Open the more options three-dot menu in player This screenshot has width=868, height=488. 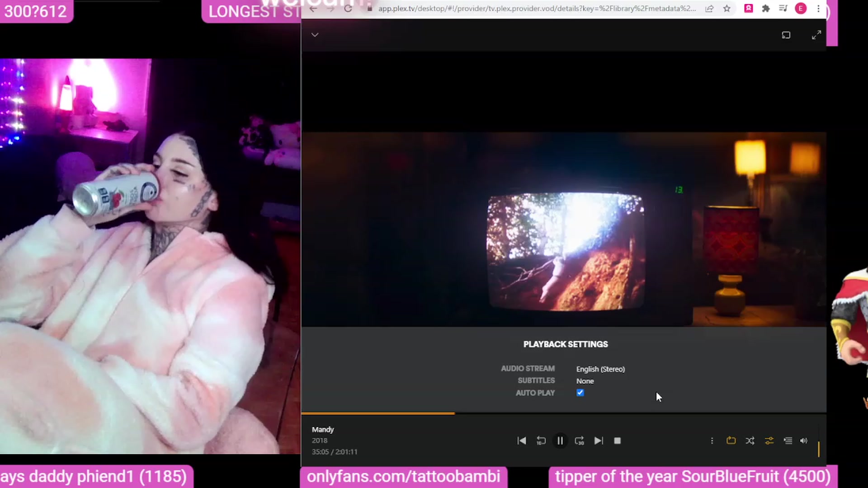712,441
